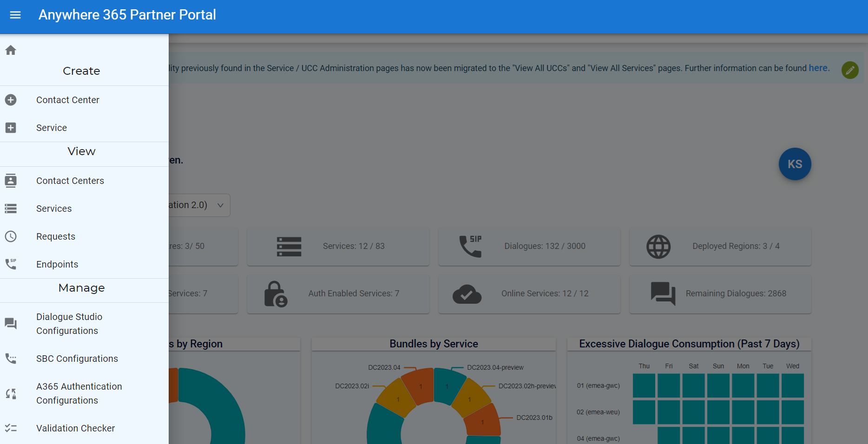The height and width of the screenshot is (444, 868).
Task: Open Validation Checker menu item
Action: 84,428
